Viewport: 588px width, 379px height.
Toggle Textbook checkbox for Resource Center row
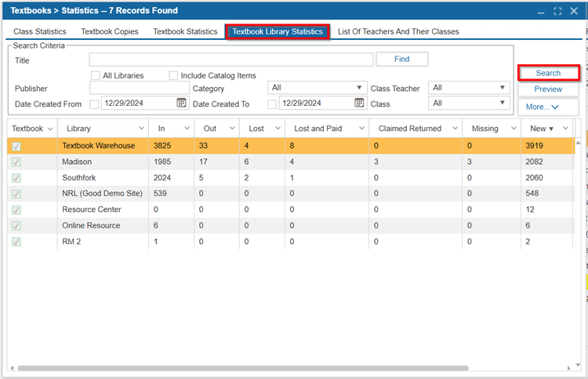click(16, 210)
